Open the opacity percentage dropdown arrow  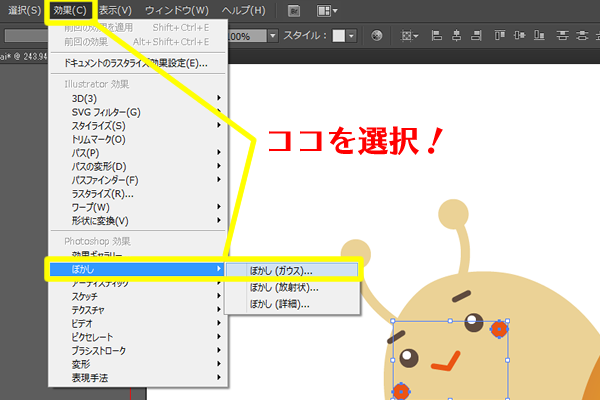coord(273,36)
